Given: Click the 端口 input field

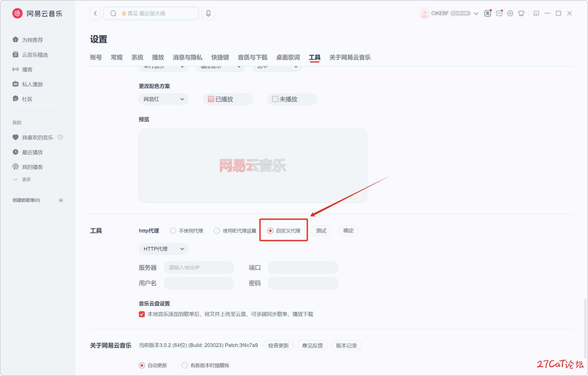Looking at the screenshot, I should coord(303,268).
